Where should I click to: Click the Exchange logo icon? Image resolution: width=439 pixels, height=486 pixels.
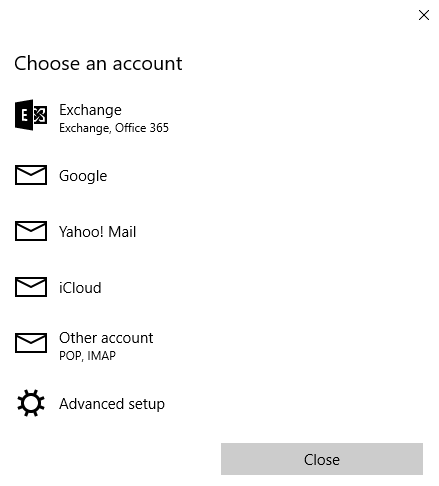[x=31, y=115]
